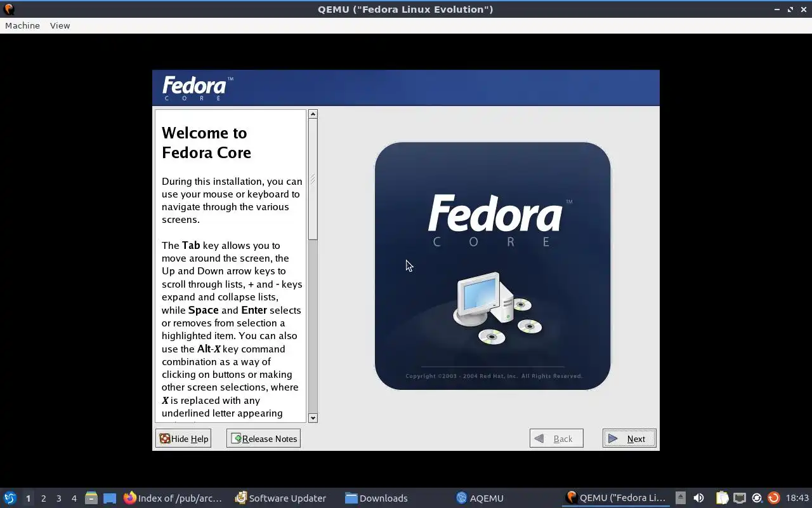Switch to the Software Updater window
Image resolution: width=812 pixels, height=508 pixels.
280,498
